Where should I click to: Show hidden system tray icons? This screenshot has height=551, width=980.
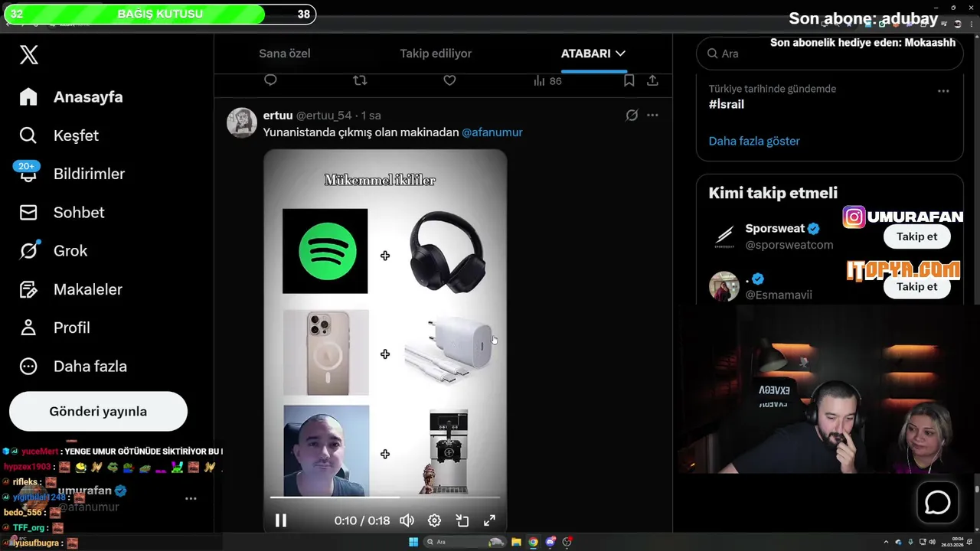(886, 542)
